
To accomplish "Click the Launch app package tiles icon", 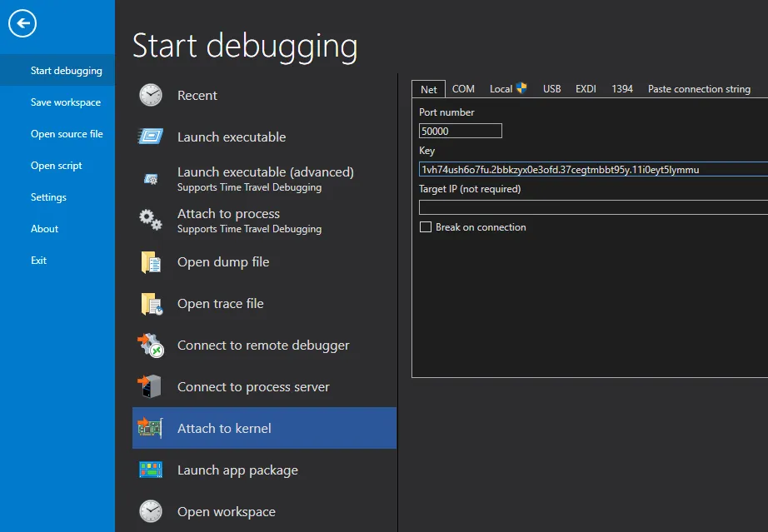I will [x=151, y=470].
